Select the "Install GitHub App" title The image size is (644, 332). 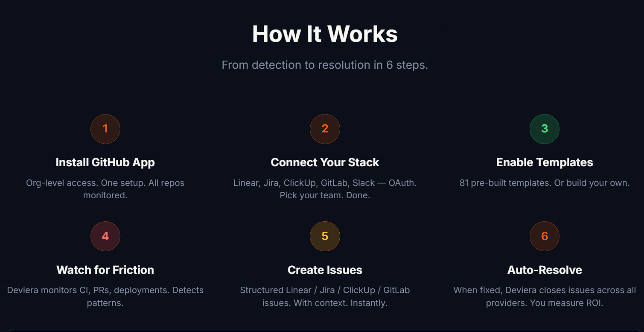coord(105,162)
